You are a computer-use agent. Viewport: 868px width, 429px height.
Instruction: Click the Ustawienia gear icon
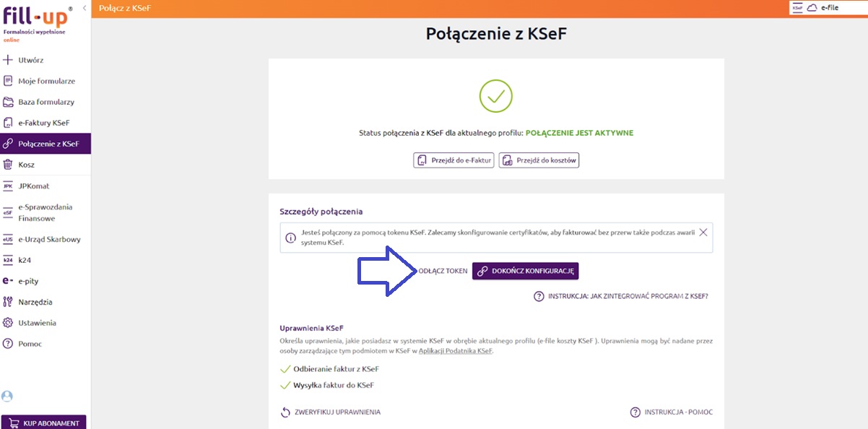pos(8,323)
